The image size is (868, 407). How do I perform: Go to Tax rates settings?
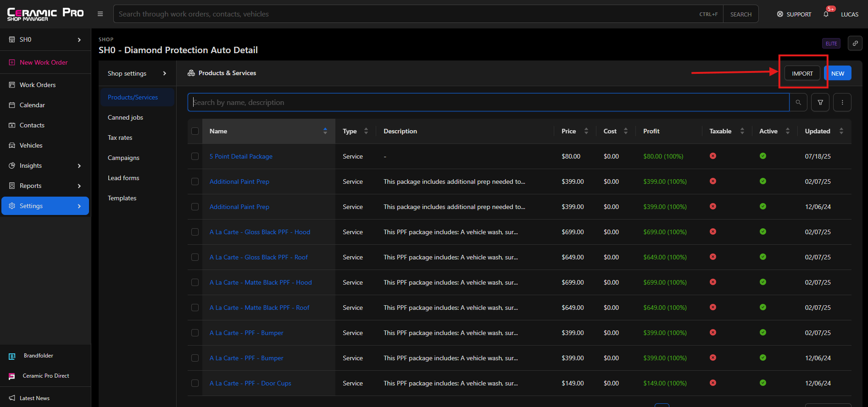point(120,137)
